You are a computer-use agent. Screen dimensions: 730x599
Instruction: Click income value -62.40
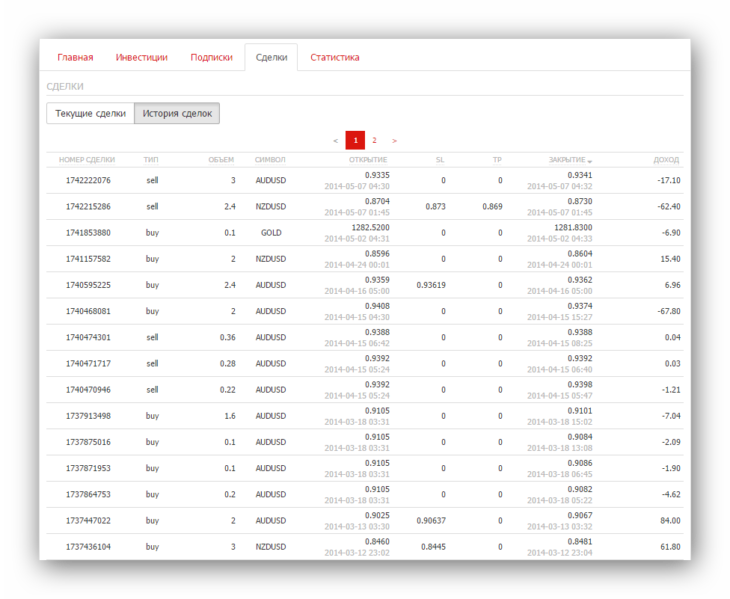coord(669,206)
